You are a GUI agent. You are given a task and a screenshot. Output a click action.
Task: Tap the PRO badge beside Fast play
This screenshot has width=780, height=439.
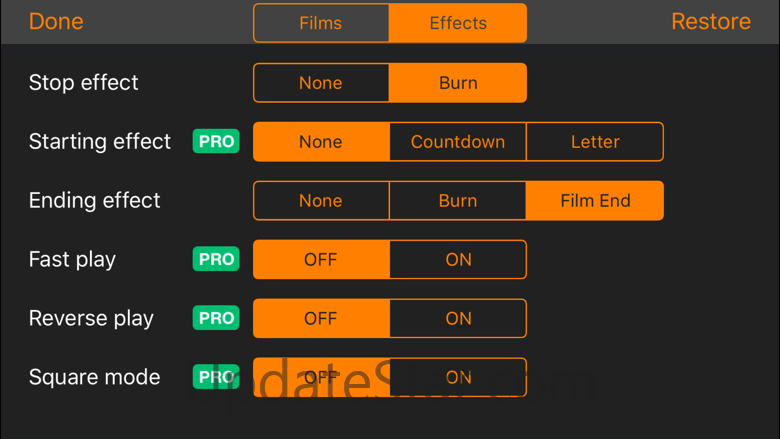(216, 259)
